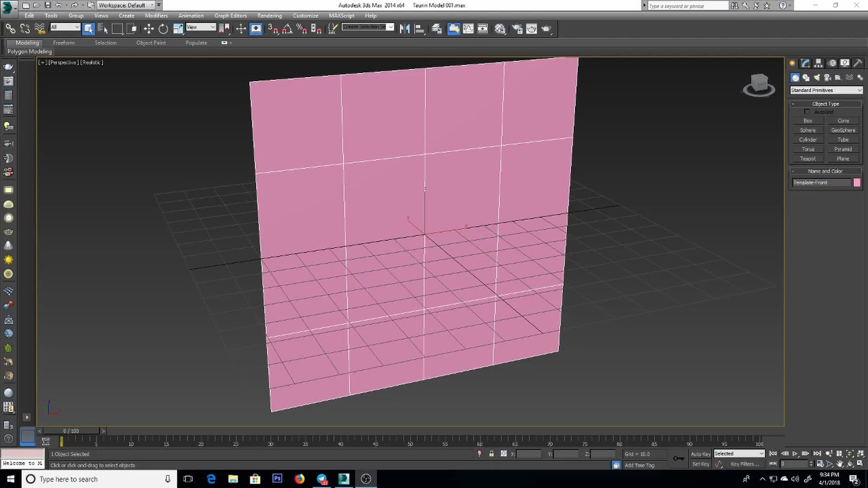This screenshot has height=488, width=868.
Task: Collapse the Object Type rollout
Action: (x=825, y=104)
